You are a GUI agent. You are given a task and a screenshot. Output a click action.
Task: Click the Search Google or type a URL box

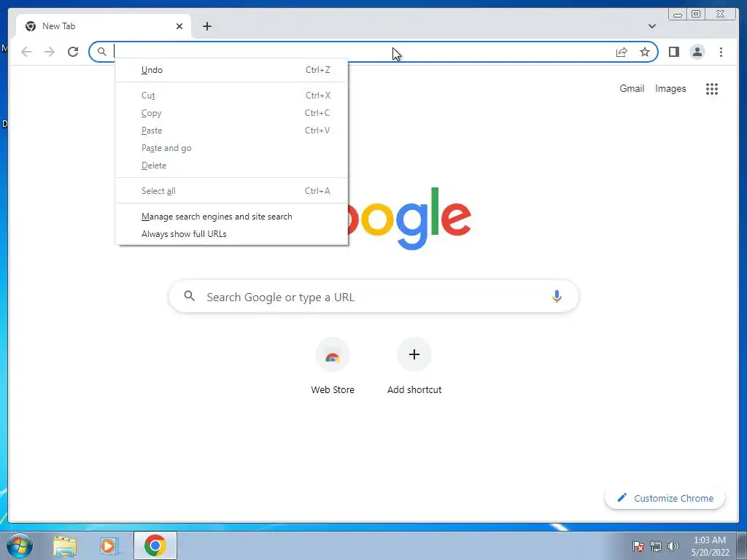(373, 296)
